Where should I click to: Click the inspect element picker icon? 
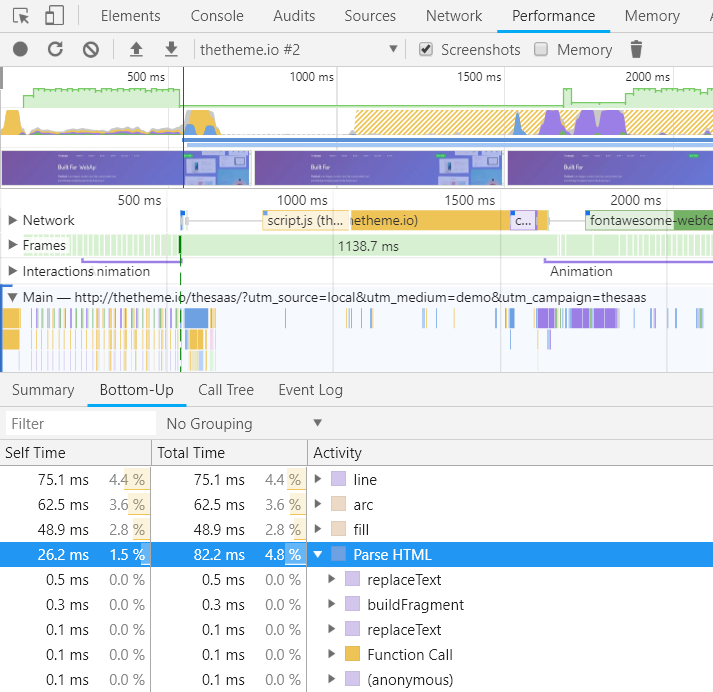(21, 16)
